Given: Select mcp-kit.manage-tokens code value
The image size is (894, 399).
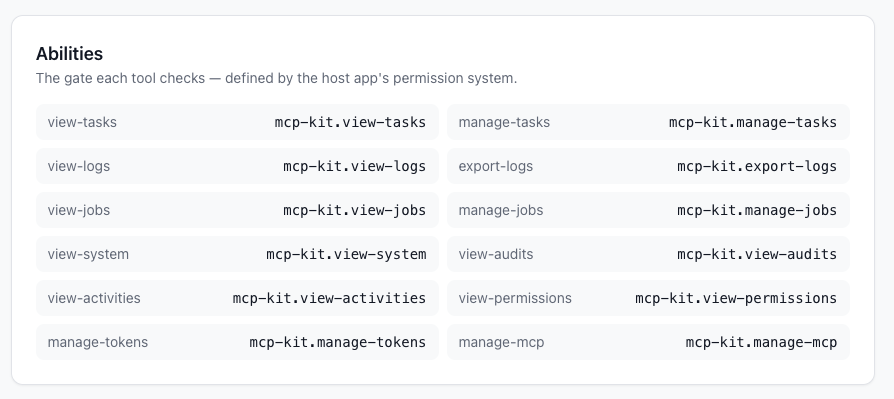Looking at the screenshot, I should coord(338,342).
